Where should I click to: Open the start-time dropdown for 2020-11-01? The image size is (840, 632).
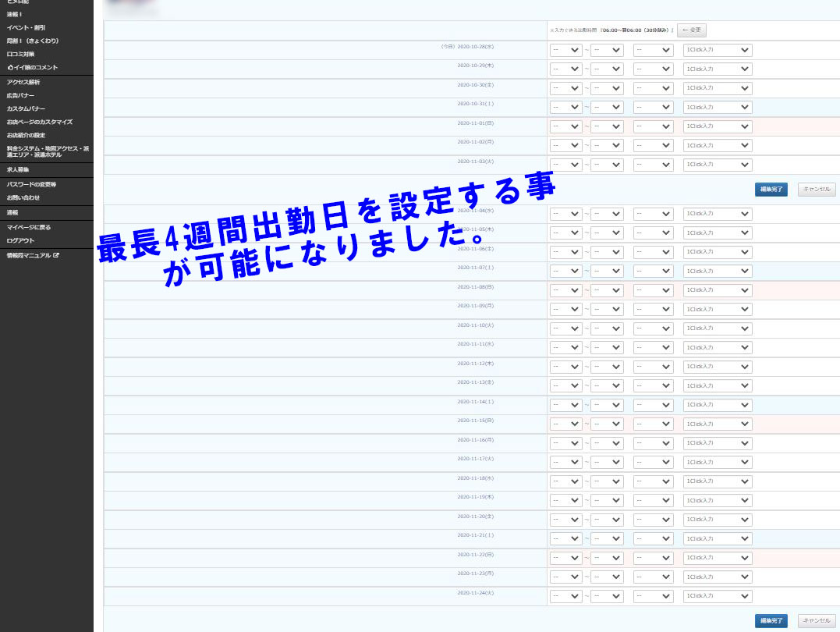click(565, 126)
